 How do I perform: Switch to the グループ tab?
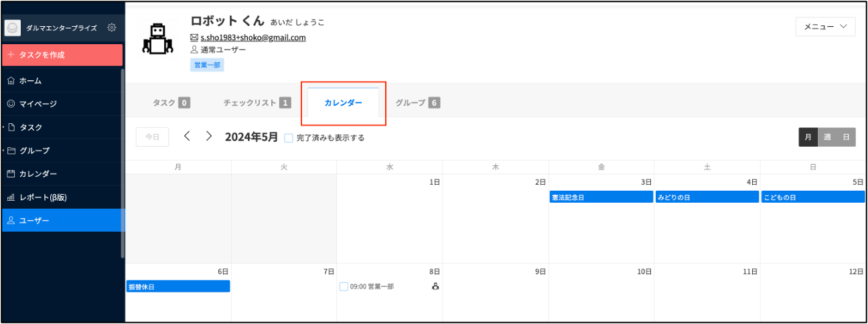tap(417, 103)
